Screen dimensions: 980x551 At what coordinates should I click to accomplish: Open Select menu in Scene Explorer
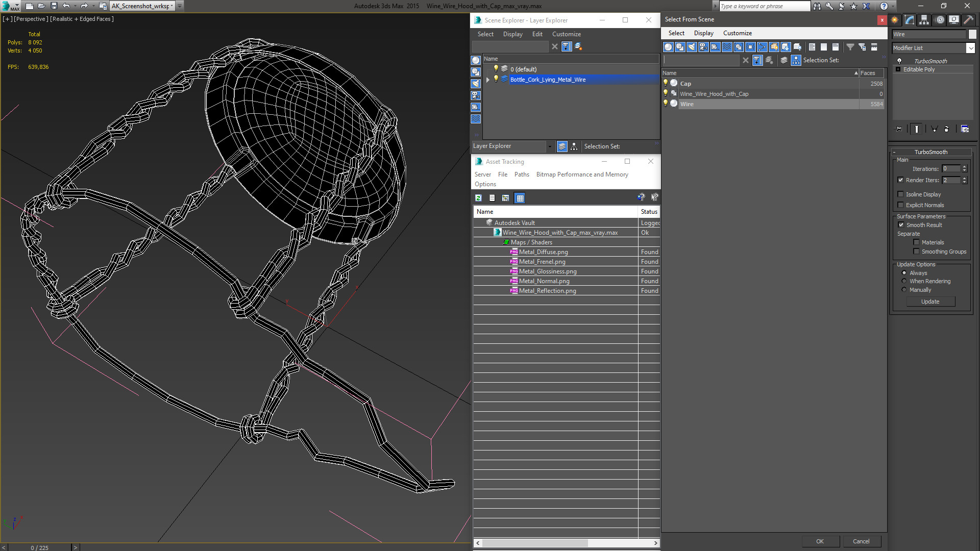[x=485, y=34]
